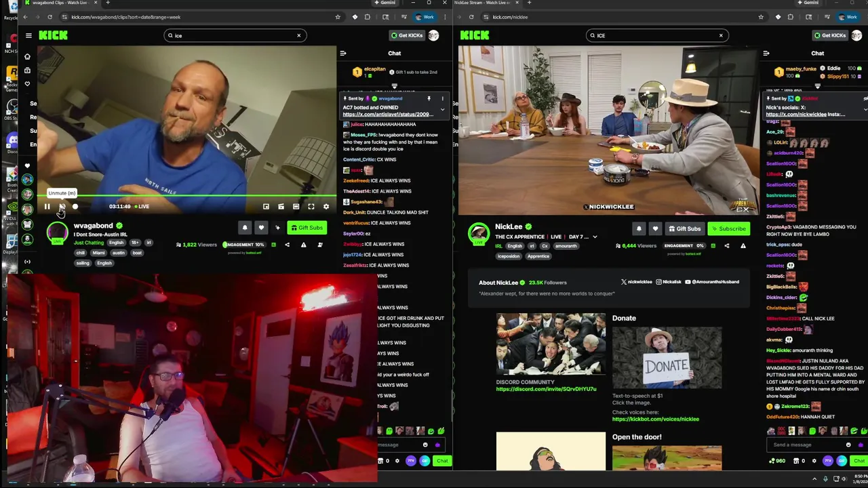
Task: Open the Kick logo in left window
Action: point(53,35)
